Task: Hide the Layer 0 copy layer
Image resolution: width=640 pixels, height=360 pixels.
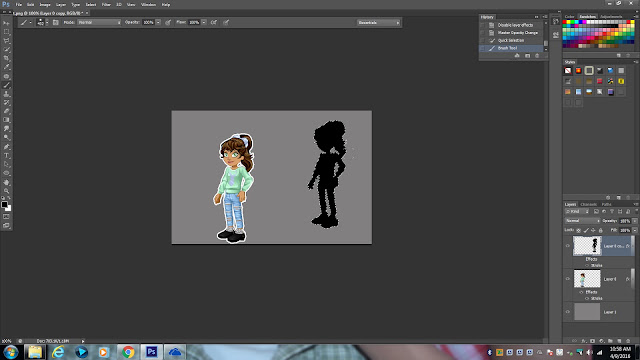Action: tap(567, 246)
